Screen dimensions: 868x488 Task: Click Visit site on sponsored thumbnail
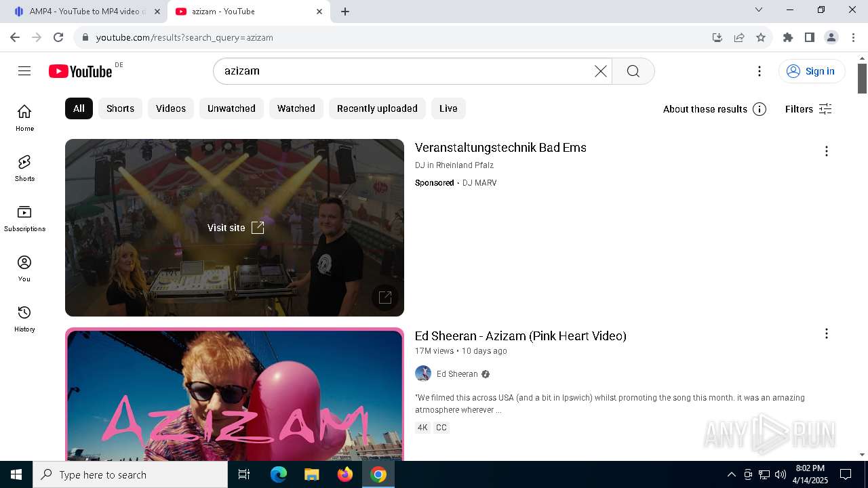(236, 228)
